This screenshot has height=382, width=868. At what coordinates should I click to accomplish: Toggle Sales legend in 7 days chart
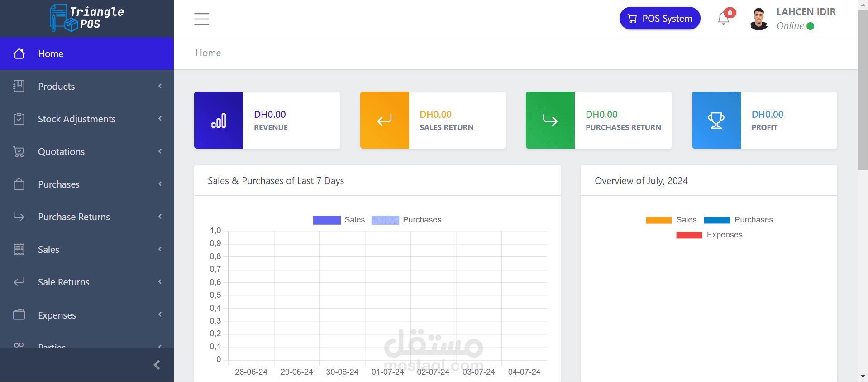coord(339,220)
